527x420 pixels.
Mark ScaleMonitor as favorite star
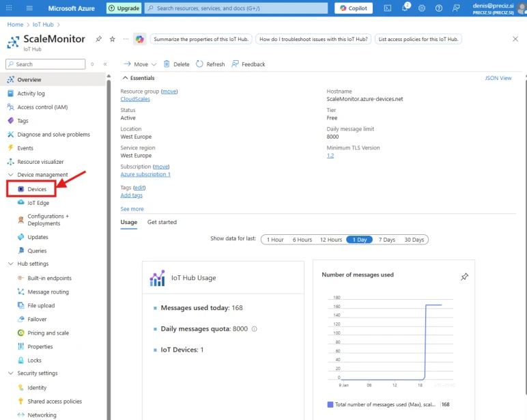(x=112, y=39)
